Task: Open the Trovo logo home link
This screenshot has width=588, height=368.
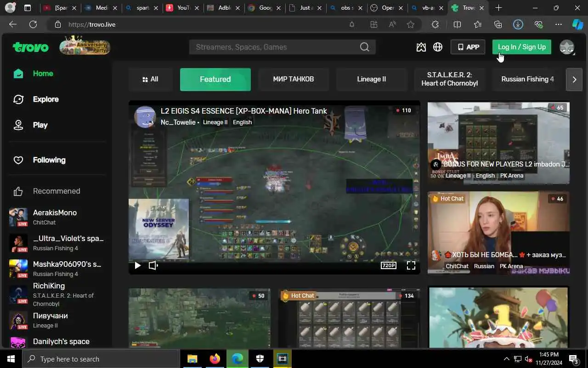Action: [30, 47]
